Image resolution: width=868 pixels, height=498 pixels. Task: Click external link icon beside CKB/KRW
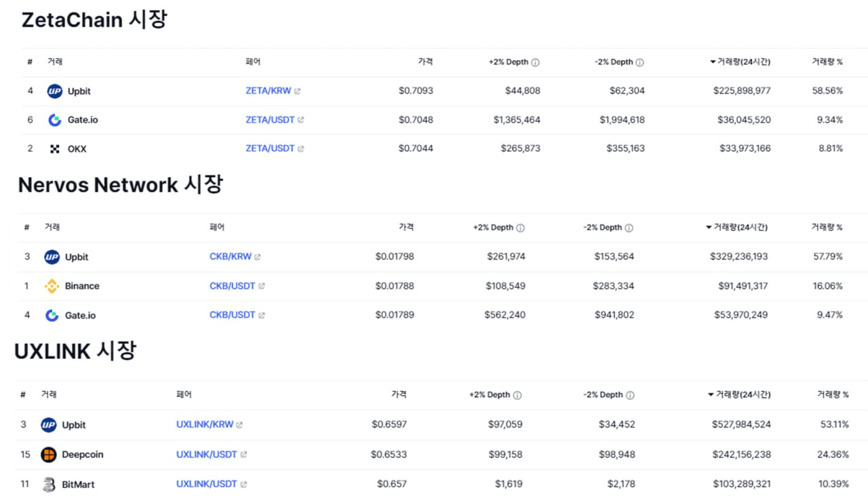(x=258, y=257)
